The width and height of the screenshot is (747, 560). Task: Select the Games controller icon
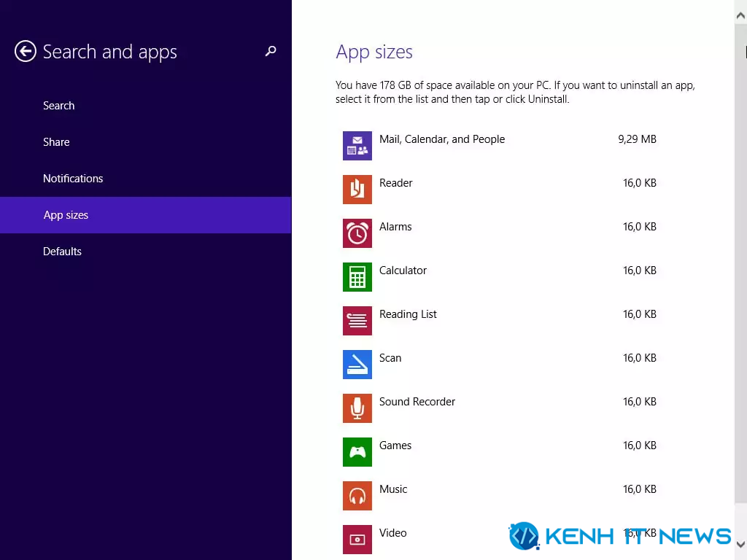point(357,452)
